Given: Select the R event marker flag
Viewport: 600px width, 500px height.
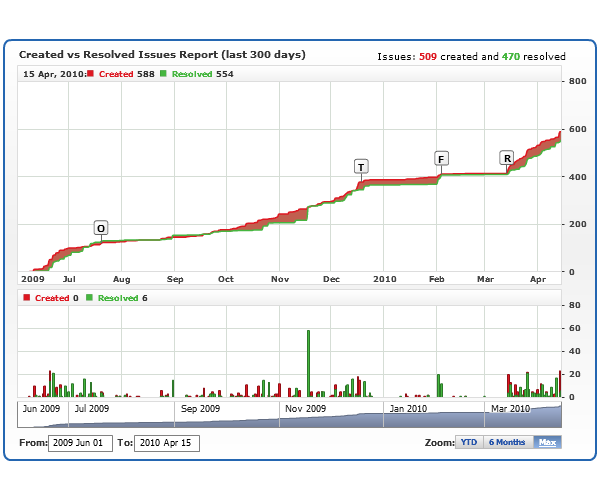Looking at the screenshot, I should (507, 158).
